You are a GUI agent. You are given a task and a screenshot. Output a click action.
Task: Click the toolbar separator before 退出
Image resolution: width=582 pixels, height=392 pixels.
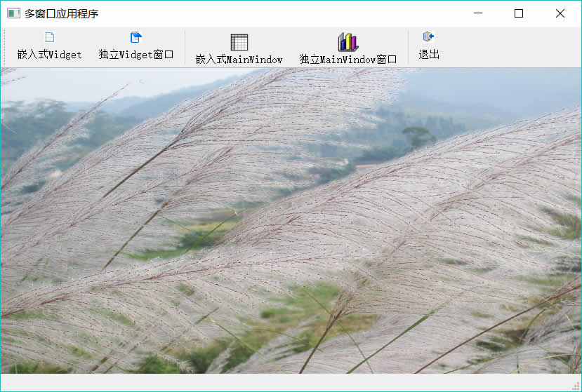[408, 48]
